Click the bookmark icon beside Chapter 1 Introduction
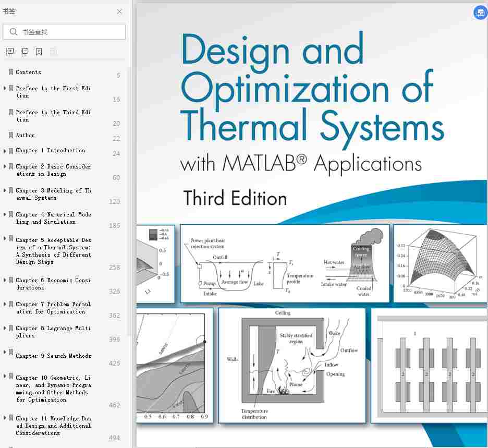Image resolution: width=488 pixels, height=448 pixels. click(x=11, y=151)
